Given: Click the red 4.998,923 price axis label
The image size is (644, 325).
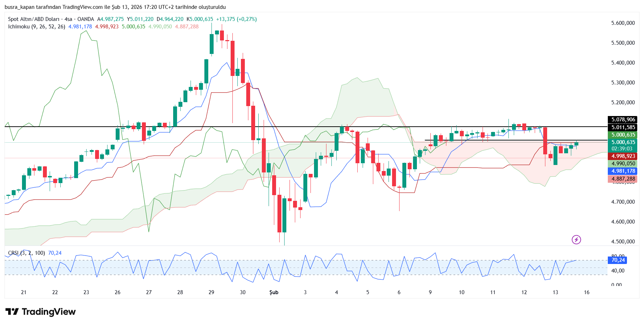Looking at the screenshot, I should pos(623,156).
